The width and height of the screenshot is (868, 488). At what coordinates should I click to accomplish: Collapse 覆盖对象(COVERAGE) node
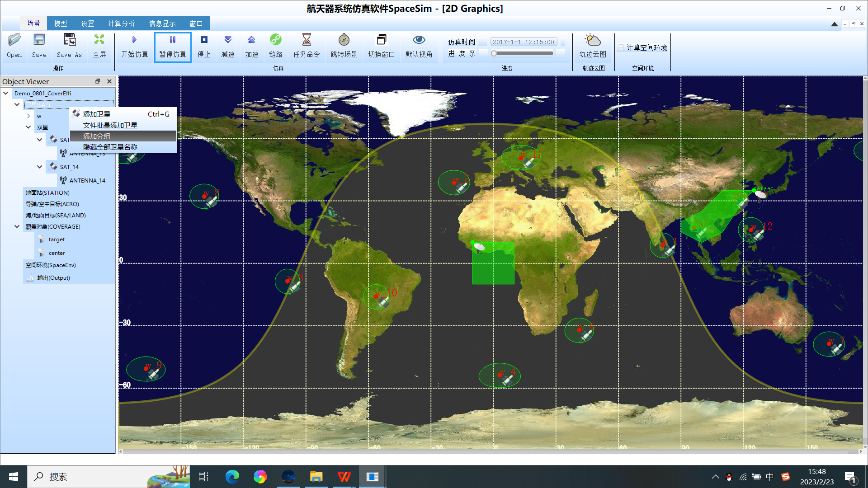(x=17, y=227)
